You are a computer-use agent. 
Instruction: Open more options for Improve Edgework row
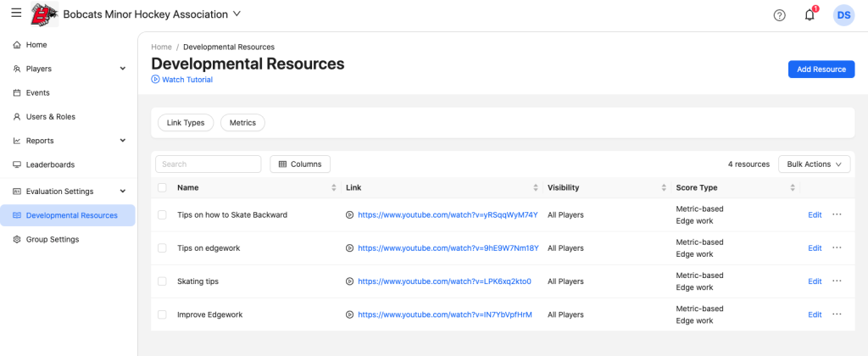(837, 314)
